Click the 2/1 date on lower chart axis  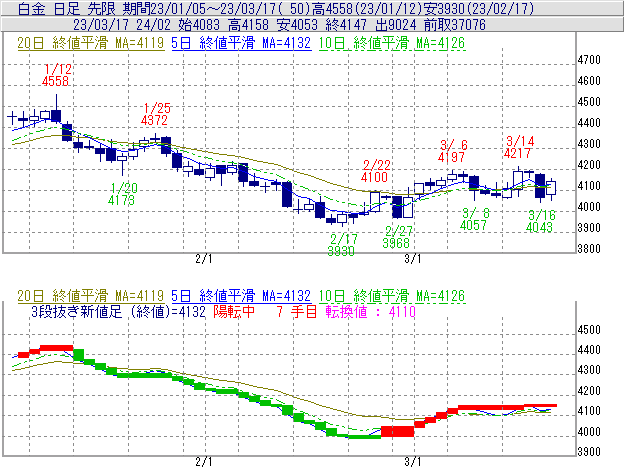point(204,462)
